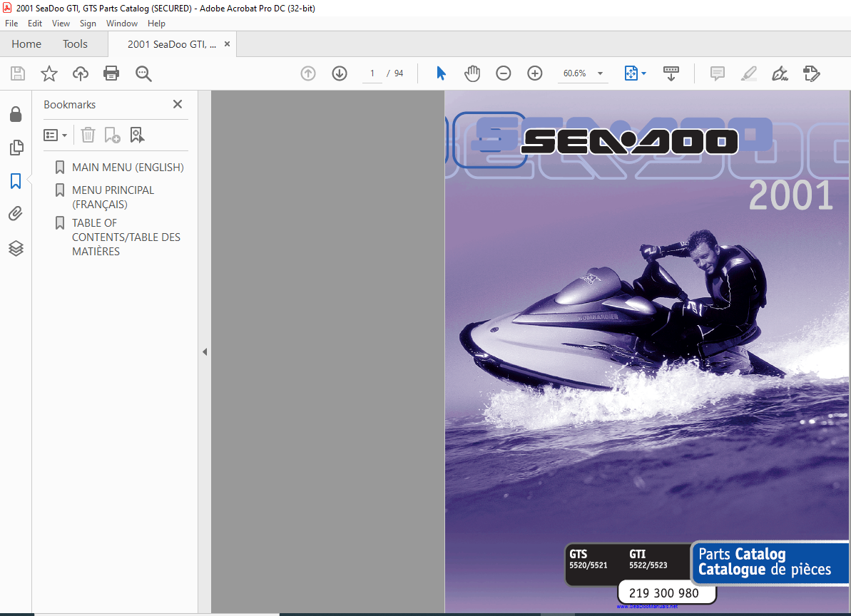
Task: Open the File menu
Action: (x=11, y=24)
